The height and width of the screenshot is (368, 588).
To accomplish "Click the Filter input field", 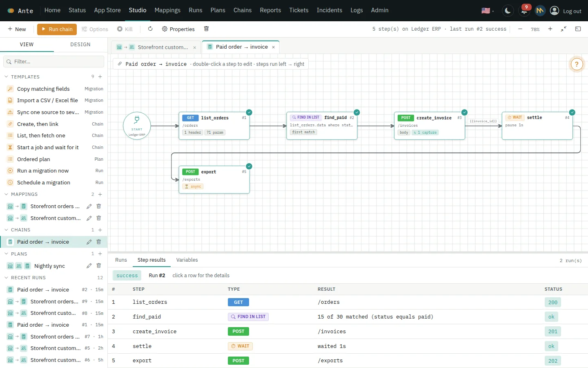I will tap(53, 61).
